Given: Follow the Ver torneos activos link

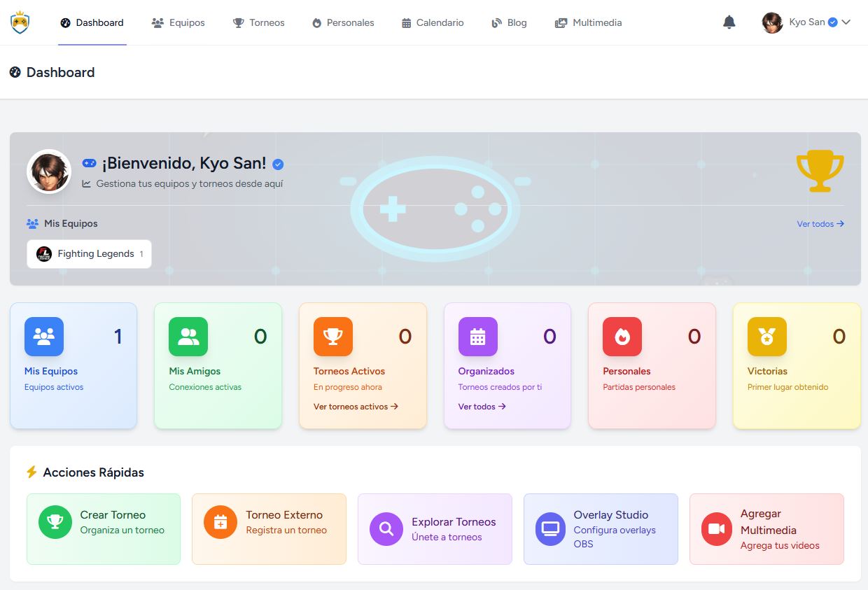Looking at the screenshot, I should pyautogui.click(x=356, y=407).
